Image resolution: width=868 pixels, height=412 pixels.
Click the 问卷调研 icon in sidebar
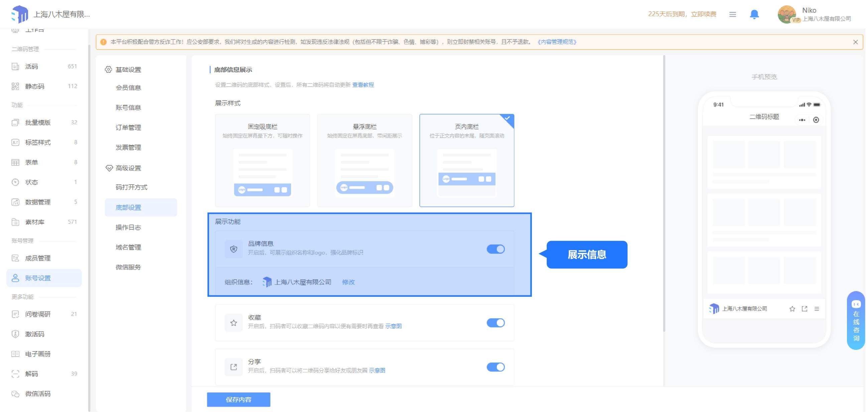(x=15, y=314)
